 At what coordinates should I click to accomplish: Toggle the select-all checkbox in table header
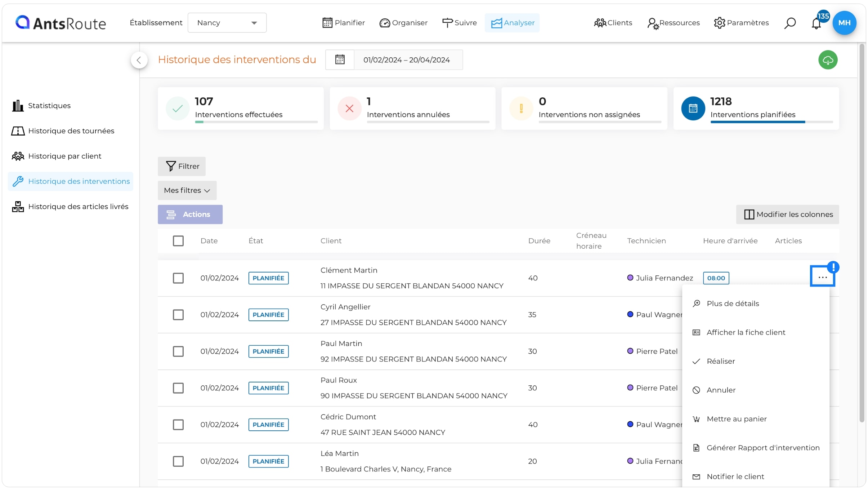178,241
